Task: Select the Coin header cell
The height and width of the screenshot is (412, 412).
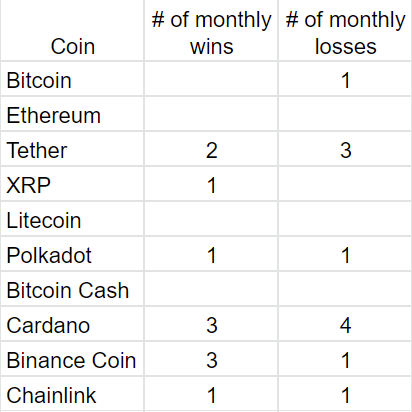Action: pos(72,31)
